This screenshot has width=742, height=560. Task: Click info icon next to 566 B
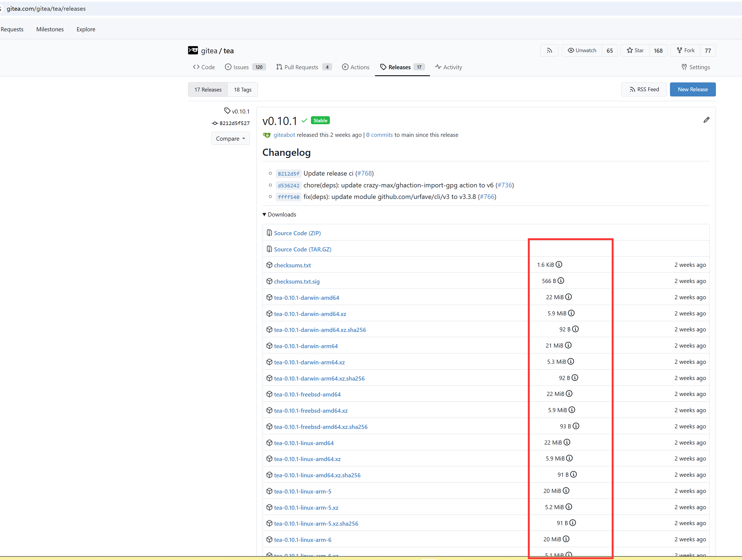561,281
